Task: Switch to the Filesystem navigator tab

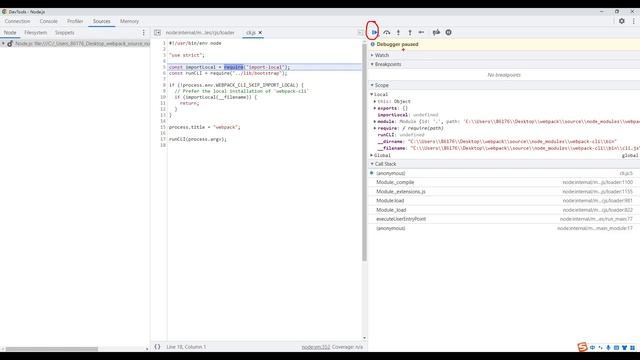Action: [x=36, y=32]
